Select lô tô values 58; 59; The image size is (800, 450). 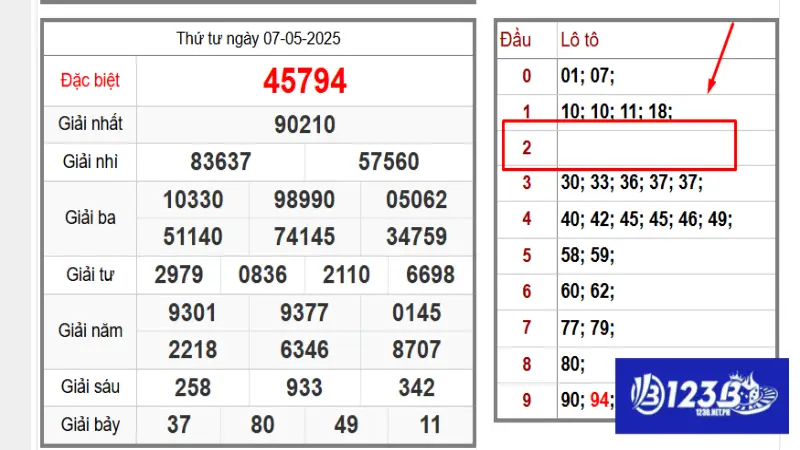click(x=588, y=255)
